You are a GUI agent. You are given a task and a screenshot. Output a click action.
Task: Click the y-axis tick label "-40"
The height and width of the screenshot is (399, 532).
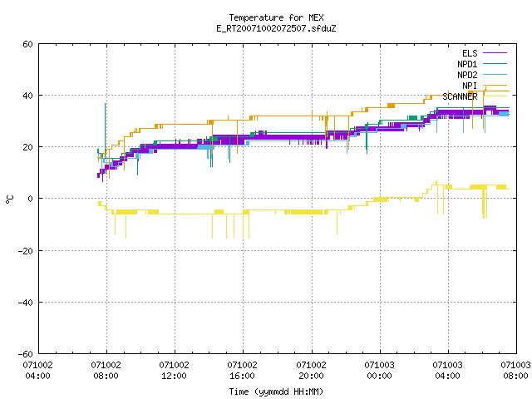coord(26,303)
